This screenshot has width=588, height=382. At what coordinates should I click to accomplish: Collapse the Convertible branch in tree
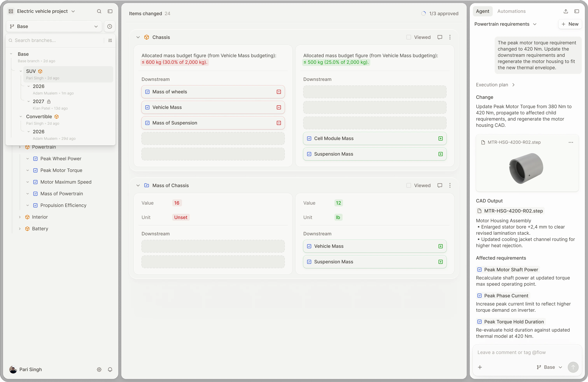click(x=21, y=117)
